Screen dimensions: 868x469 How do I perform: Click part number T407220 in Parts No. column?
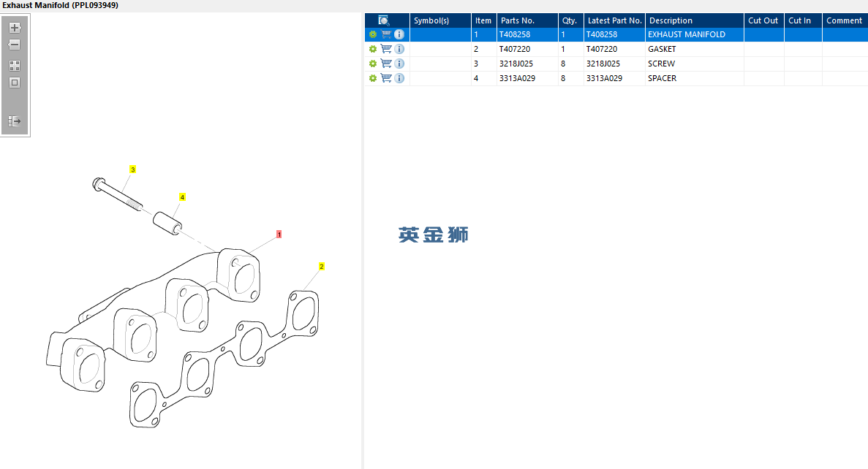tap(515, 49)
